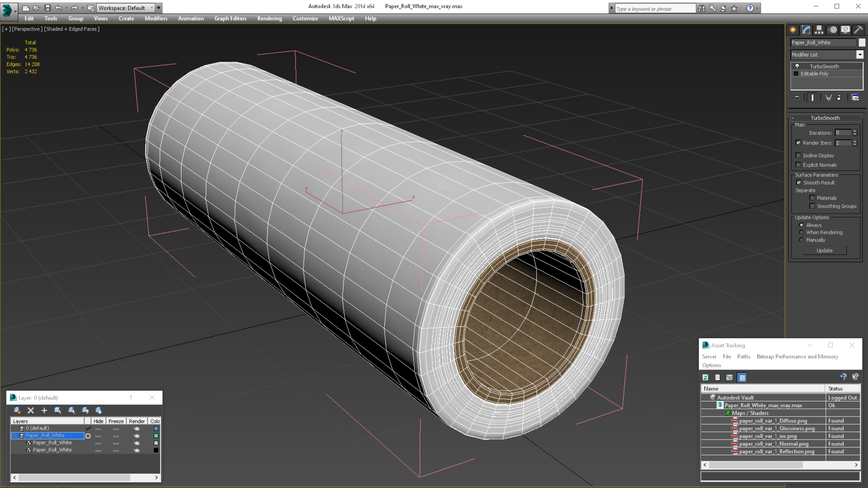
Task: Switch Asset Tracking to table view icon
Action: point(742,377)
